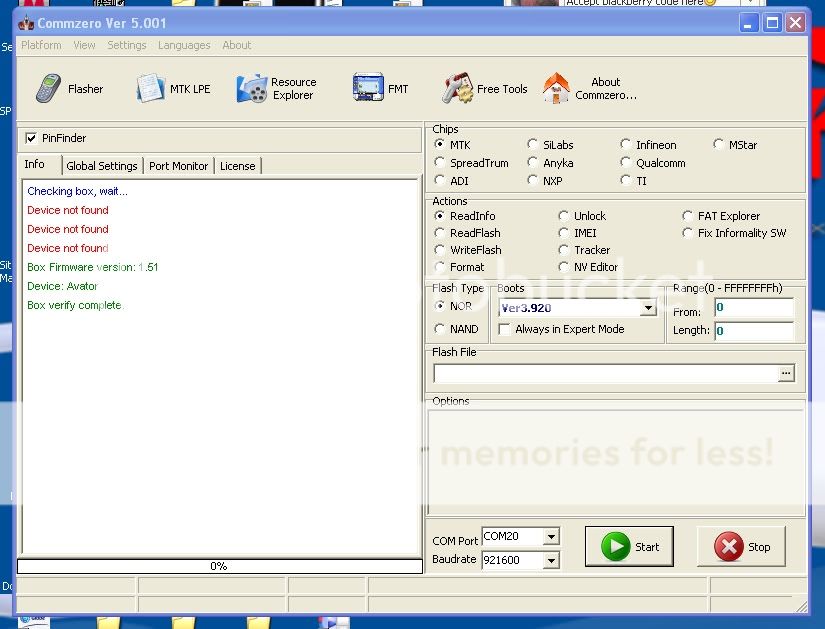Click the Range From input field
This screenshot has width=825, height=629.
click(753, 308)
